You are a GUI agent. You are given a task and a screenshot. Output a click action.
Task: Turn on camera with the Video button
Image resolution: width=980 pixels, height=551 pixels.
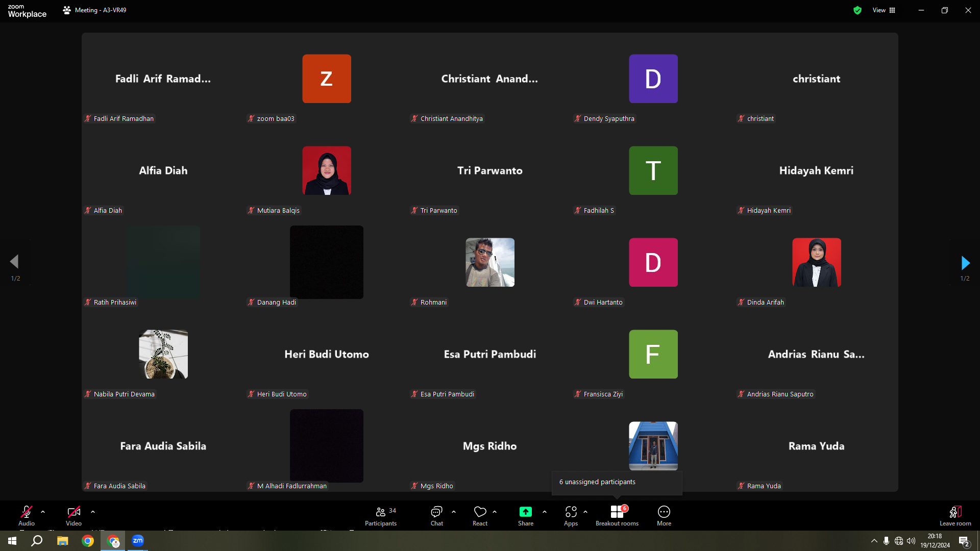tap(73, 516)
